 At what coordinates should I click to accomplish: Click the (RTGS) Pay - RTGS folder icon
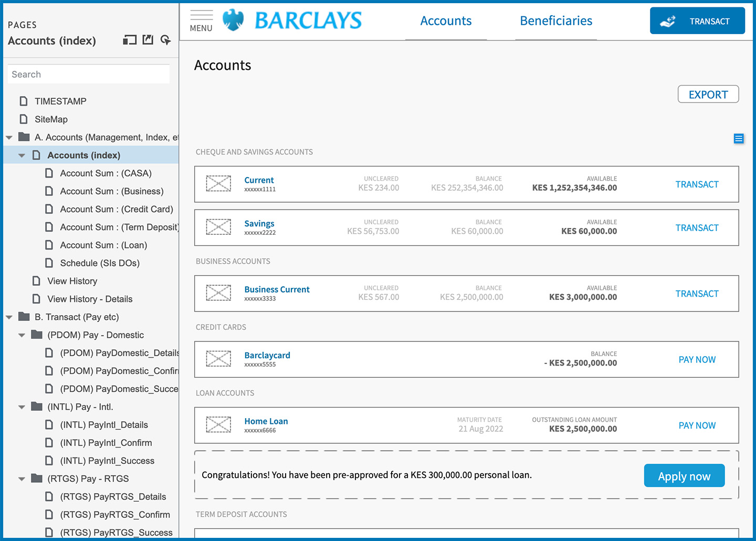click(x=37, y=478)
